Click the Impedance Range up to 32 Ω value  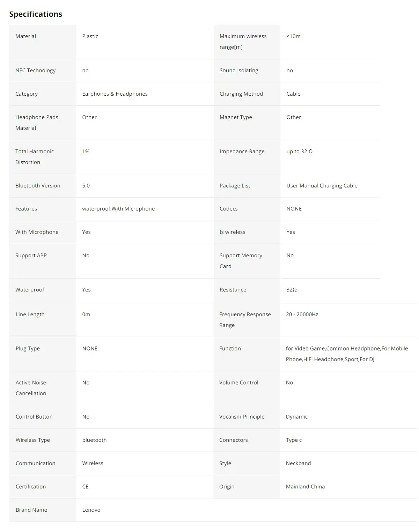coord(300,152)
